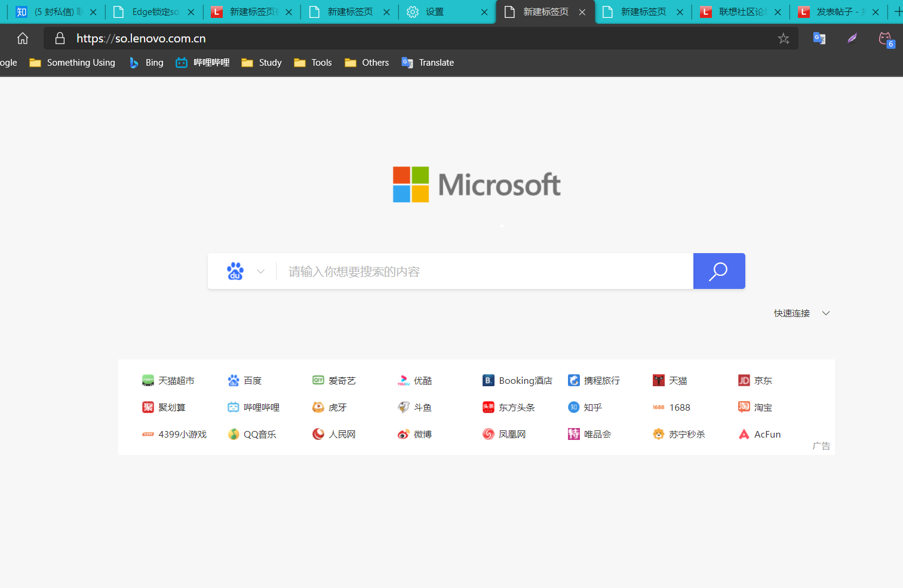This screenshot has width=903, height=588.
Task: Click the Home button in the toolbar
Action: point(23,38)
